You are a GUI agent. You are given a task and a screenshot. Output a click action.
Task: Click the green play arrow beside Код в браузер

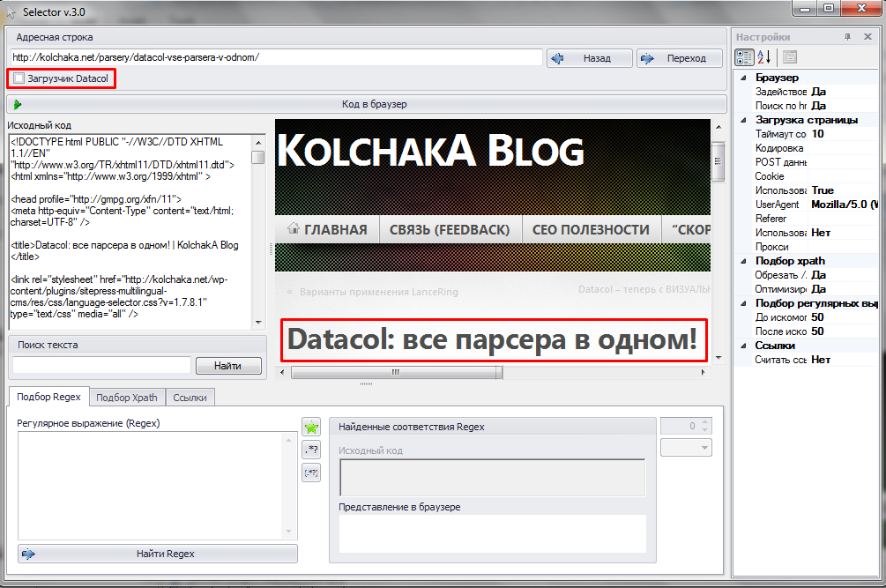(x=18, y=105)
